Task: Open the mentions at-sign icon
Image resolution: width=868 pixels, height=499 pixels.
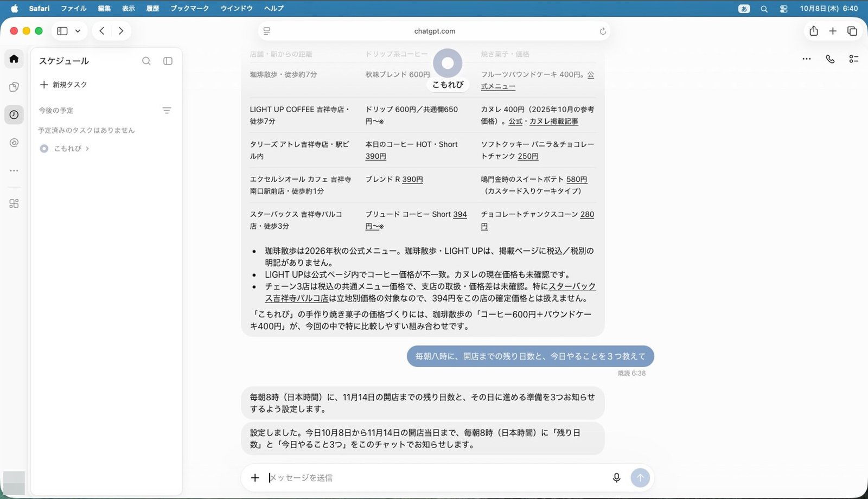Action: pos(14,143)
